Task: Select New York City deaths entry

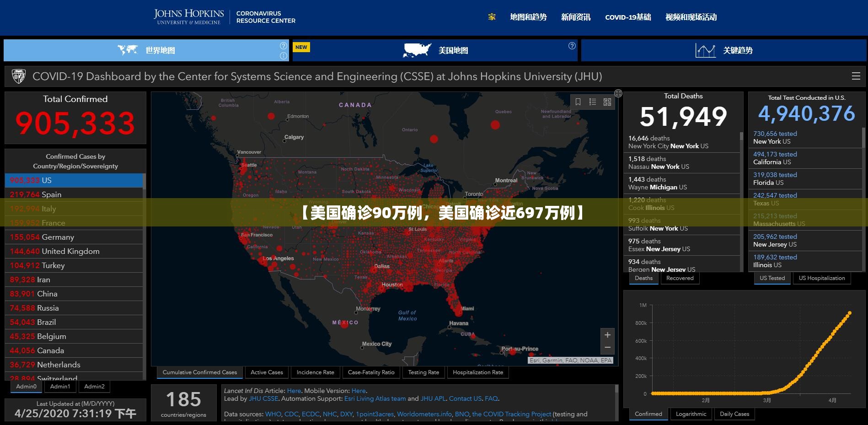Action: (x=682, y=142)
